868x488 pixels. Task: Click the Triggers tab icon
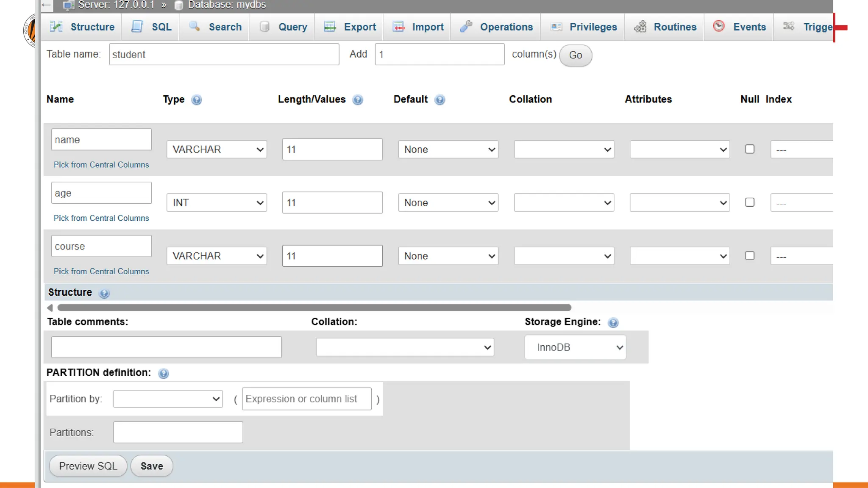tap(789, 26)
